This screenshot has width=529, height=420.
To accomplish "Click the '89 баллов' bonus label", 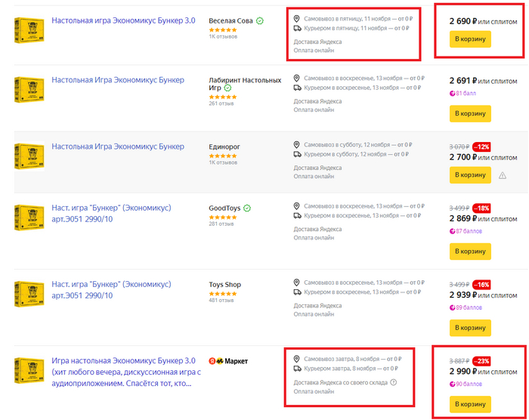I will point(472,307).
